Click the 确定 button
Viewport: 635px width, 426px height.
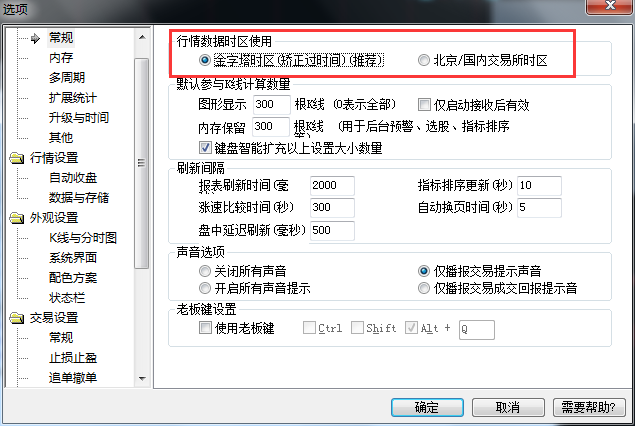(427, 407)
